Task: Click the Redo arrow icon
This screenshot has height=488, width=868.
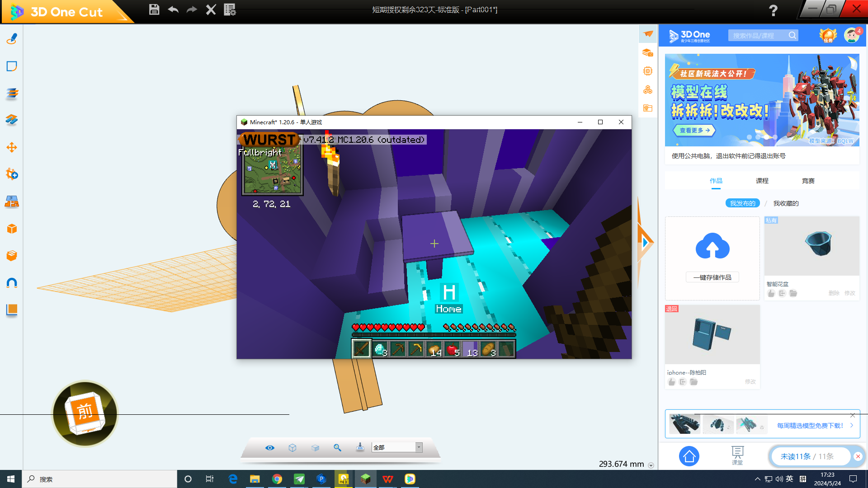Action: (x=192, y=9)
